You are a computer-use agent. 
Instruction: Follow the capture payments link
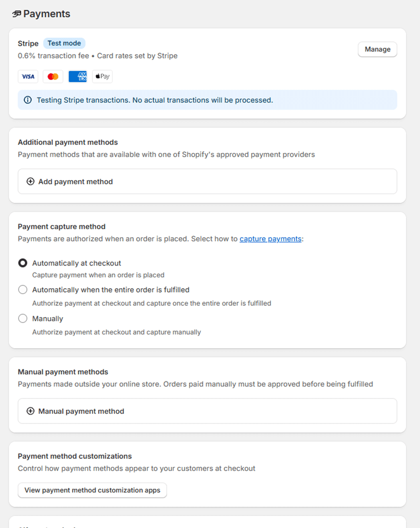(x=270, y=239)
